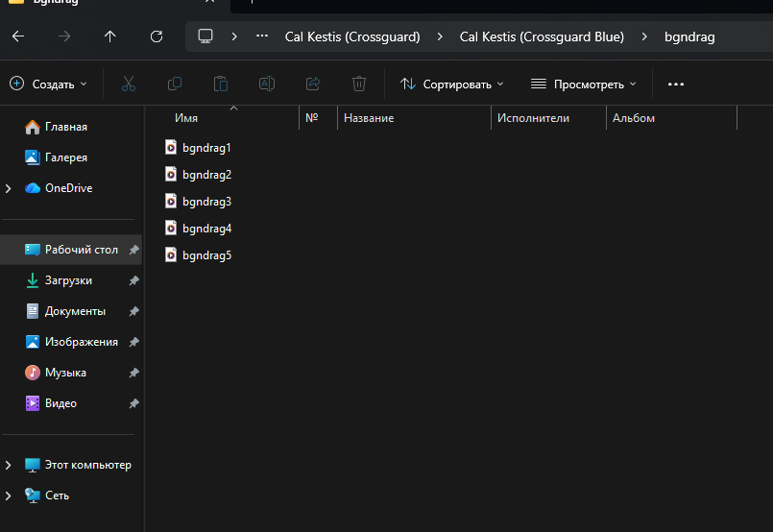Open the Просмотреть view dropdown
Viewport: 773px width, 532px height.
pyautogui.click(x=584, y=84)
